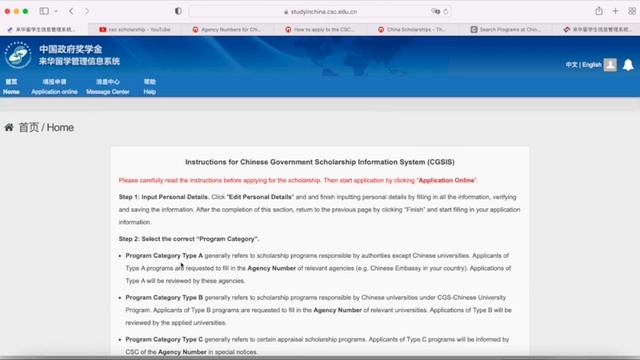Click the privacy shield icon
The height and width of the screenshot is (360, 640).
[x=178, y=11]
